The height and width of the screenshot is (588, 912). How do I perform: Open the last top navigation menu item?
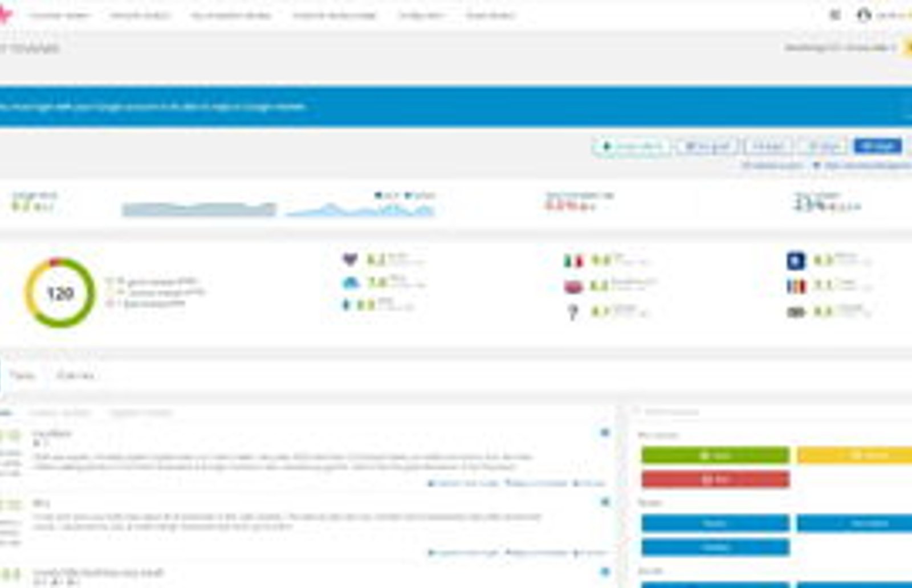coord(490,15)
